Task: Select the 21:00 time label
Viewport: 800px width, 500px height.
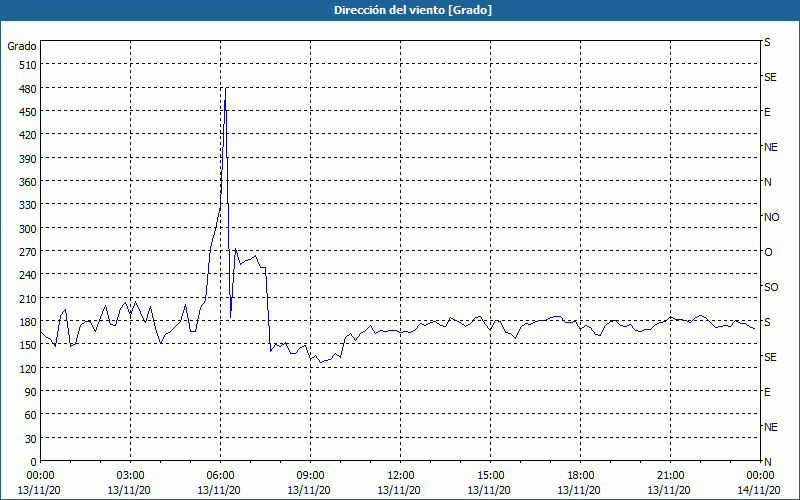Action: coord(670,476)
